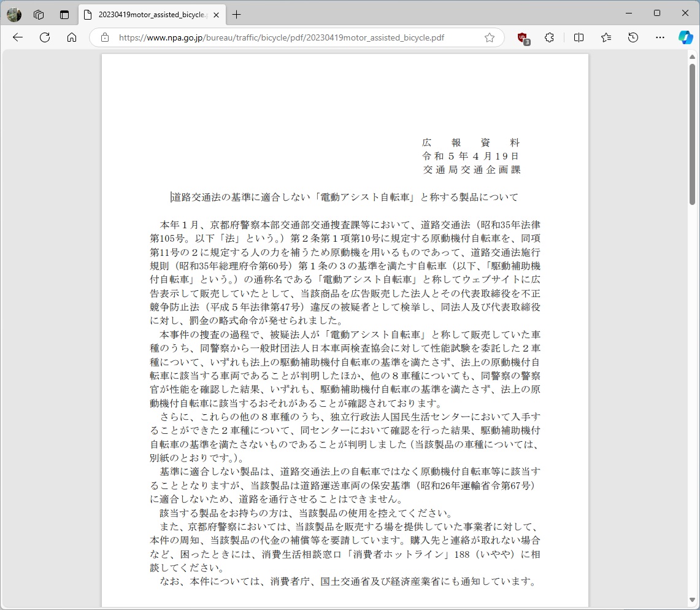Click the line starting 基準に適合しない製品は
Image resolution: width=700 pixels, height=610 pixels.
click(350, 471)
